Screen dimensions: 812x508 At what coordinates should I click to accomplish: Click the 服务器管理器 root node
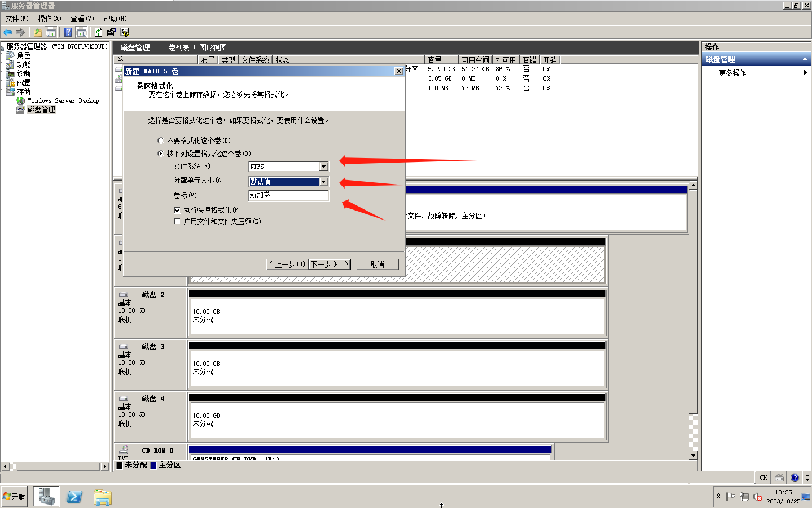click(56, 46)
